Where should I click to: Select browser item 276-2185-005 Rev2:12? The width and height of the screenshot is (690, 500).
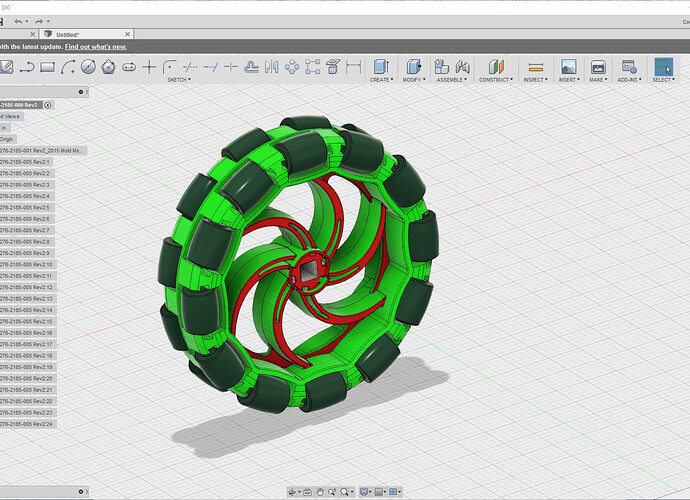click(27, 287)
